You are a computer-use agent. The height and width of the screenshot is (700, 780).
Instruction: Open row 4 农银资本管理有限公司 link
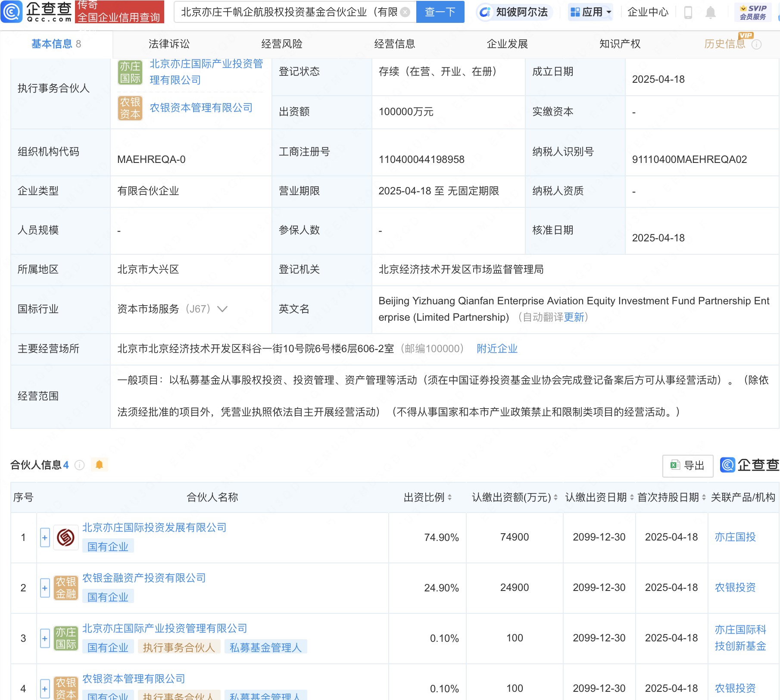pos(134,679)
